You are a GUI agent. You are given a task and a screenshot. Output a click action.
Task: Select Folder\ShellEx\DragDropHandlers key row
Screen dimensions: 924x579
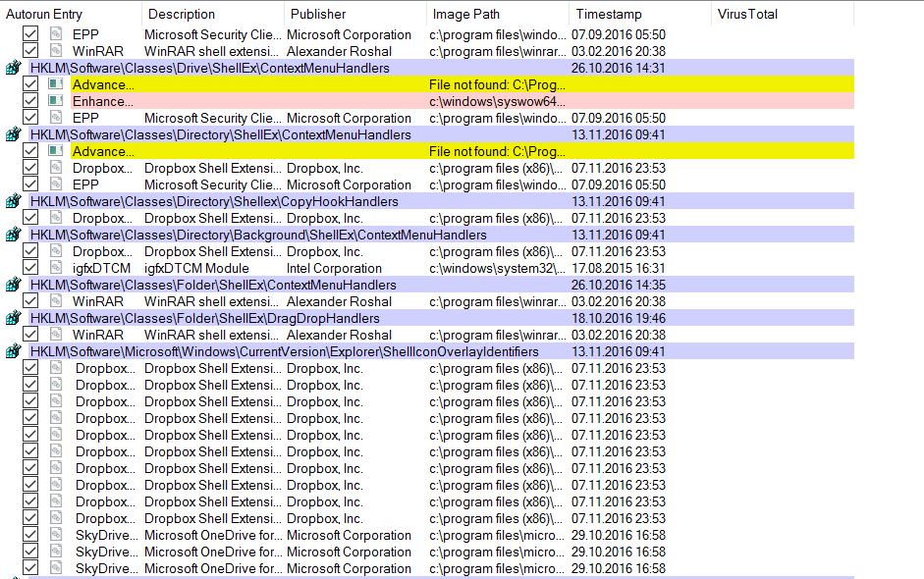(441, 318)
